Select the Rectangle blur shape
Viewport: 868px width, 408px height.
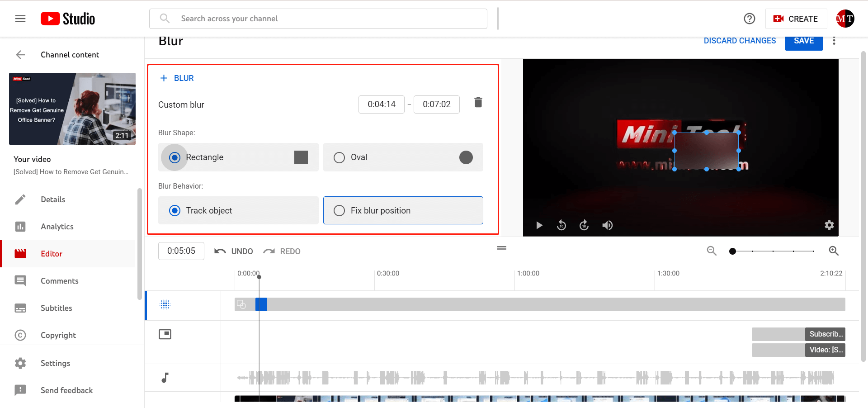238,157
